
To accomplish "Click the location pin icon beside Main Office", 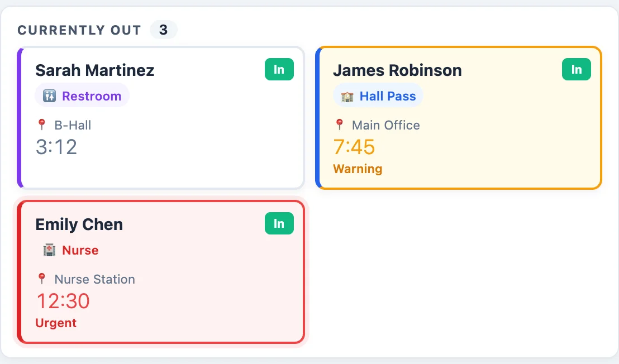I will pos(340,125).
